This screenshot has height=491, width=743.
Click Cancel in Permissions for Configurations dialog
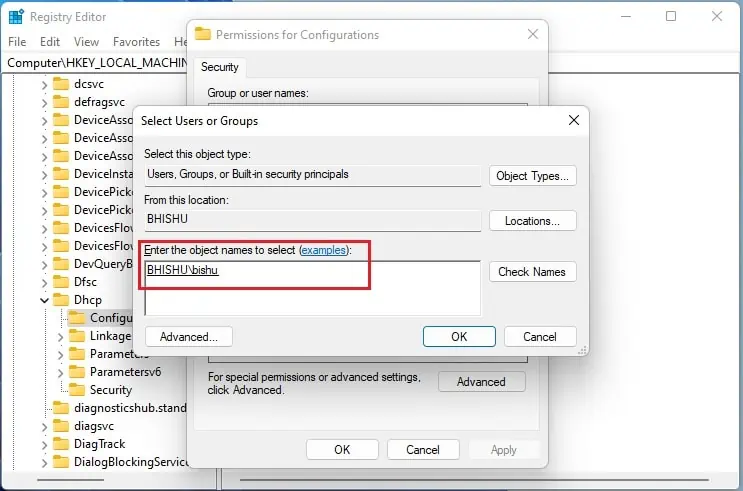(x=423, y=449)
